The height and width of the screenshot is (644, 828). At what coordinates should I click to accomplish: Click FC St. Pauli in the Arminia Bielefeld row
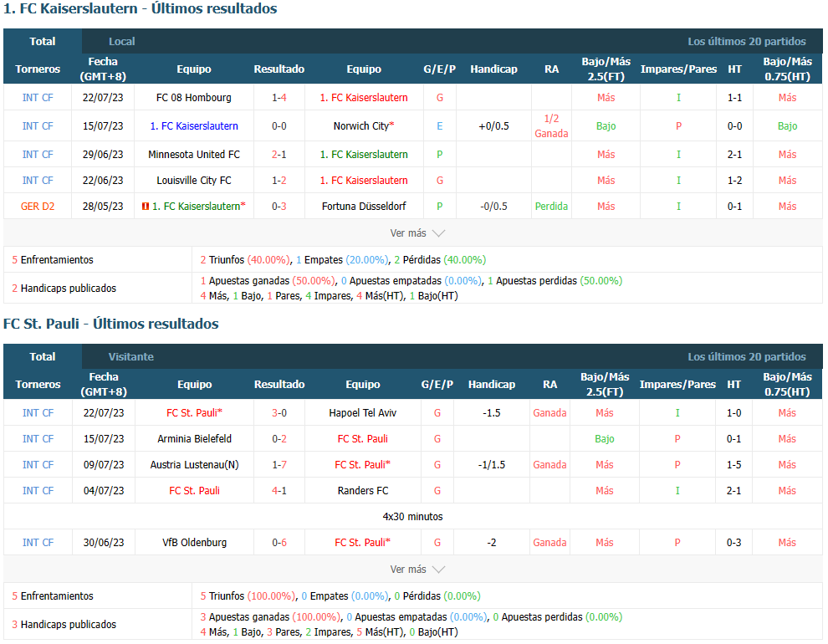tap(363, 438)
